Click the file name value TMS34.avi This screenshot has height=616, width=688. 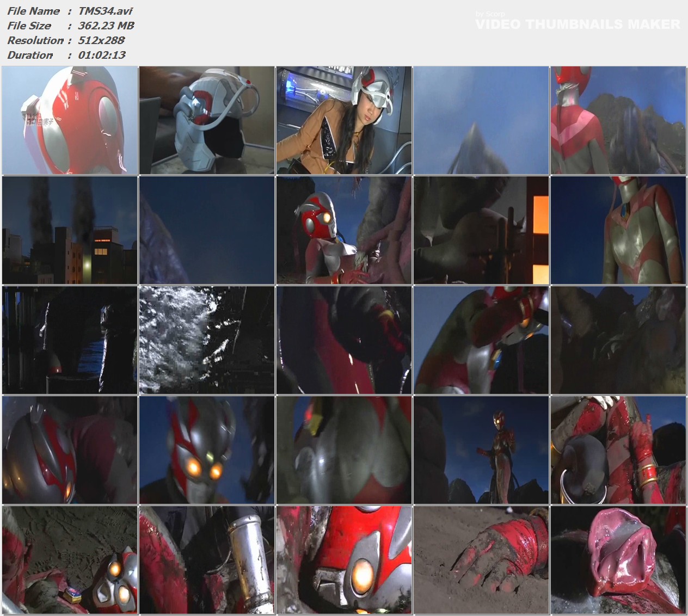coord(105,11)
